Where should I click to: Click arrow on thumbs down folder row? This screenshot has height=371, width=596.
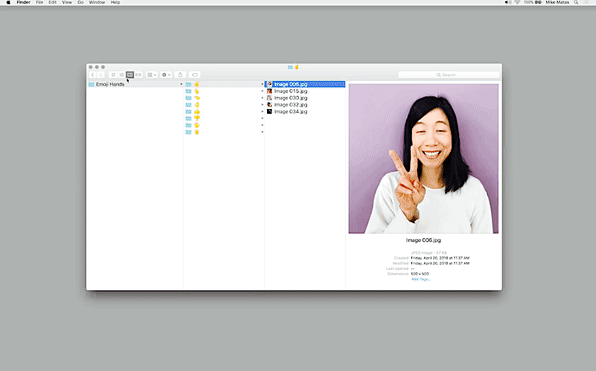tap(262, 119)
